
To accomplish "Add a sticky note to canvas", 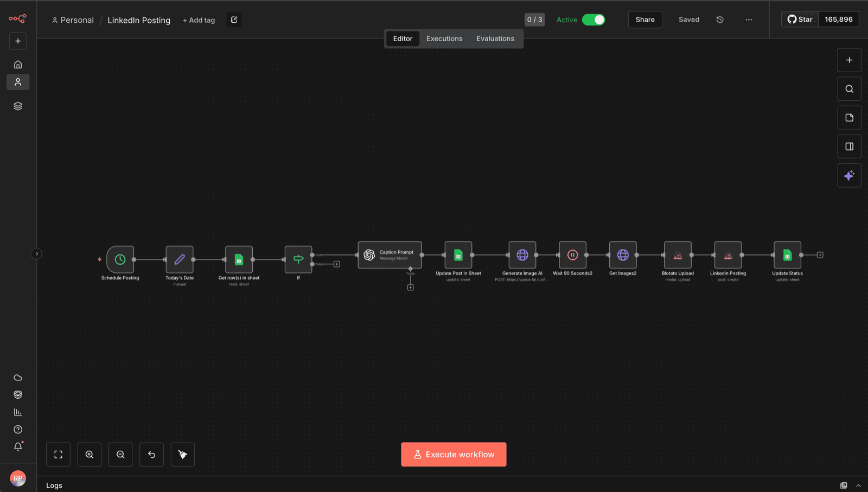I will [x=849, y=118].
